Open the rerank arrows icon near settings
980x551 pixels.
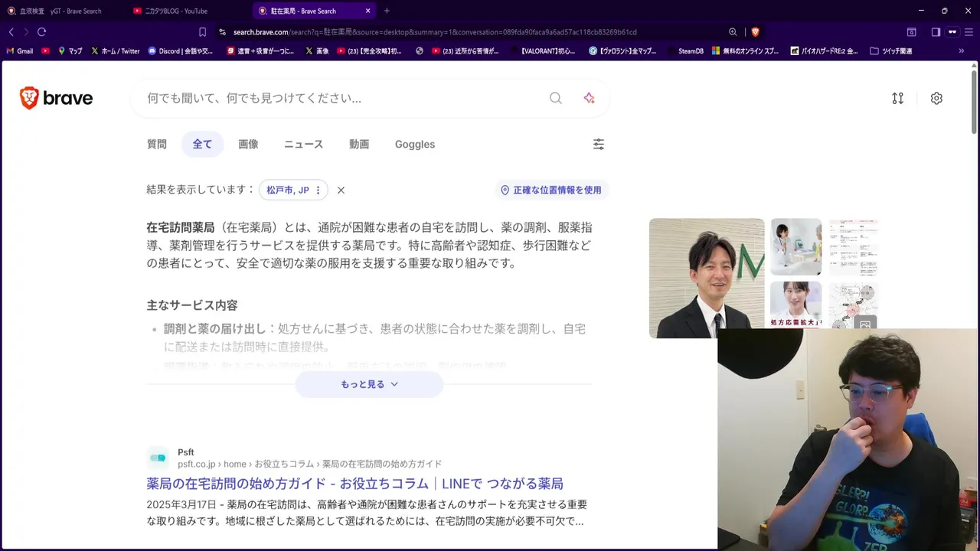(898, 98)
